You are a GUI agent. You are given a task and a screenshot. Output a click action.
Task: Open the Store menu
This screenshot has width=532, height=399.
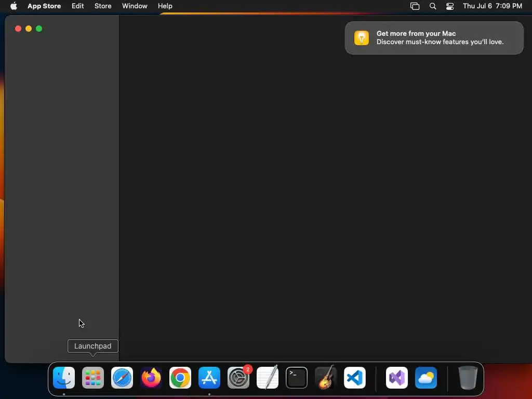103,6
